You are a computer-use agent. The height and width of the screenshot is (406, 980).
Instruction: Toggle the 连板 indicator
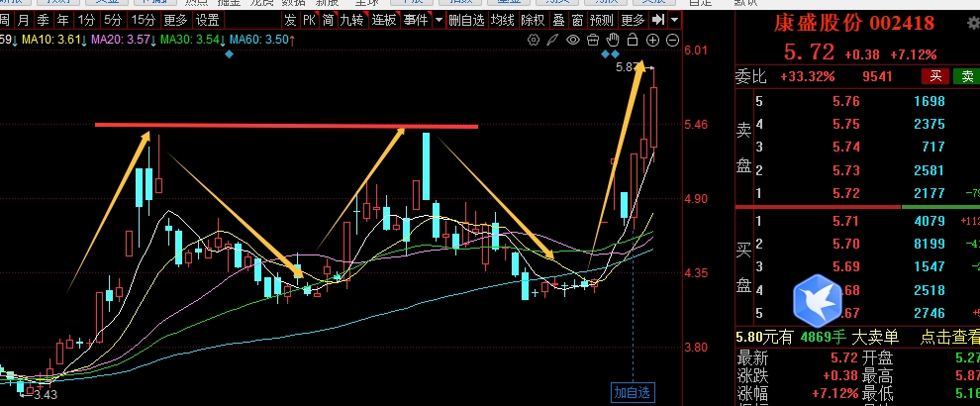pyautogui.click(x=384, y=20)
